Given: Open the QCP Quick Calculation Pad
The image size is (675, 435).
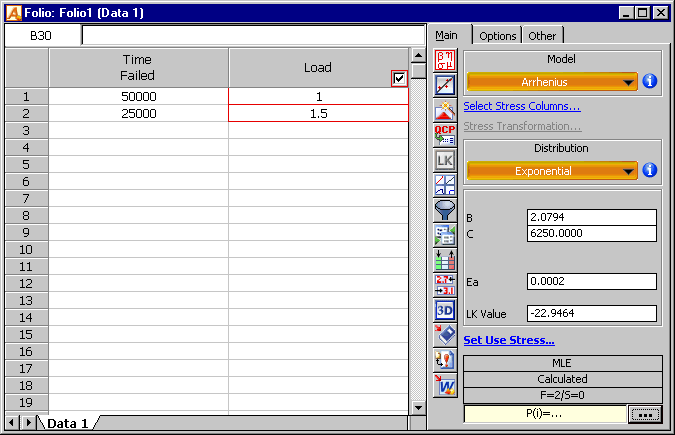Looking at the screenshot, I should click(445, 134).
